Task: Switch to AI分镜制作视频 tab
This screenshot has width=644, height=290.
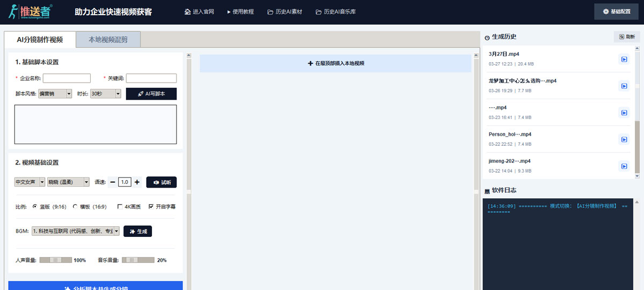Action: 40,39
